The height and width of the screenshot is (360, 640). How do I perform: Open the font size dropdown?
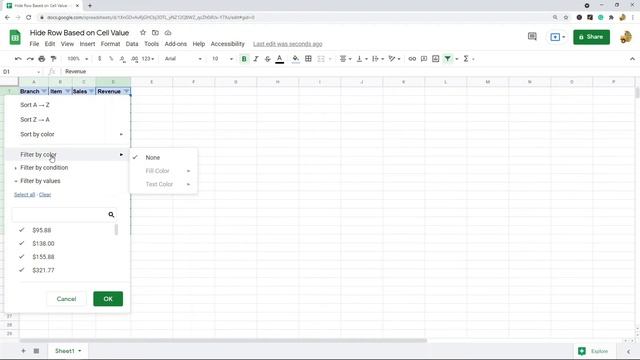pyautogui.click(x=222, y=59)
